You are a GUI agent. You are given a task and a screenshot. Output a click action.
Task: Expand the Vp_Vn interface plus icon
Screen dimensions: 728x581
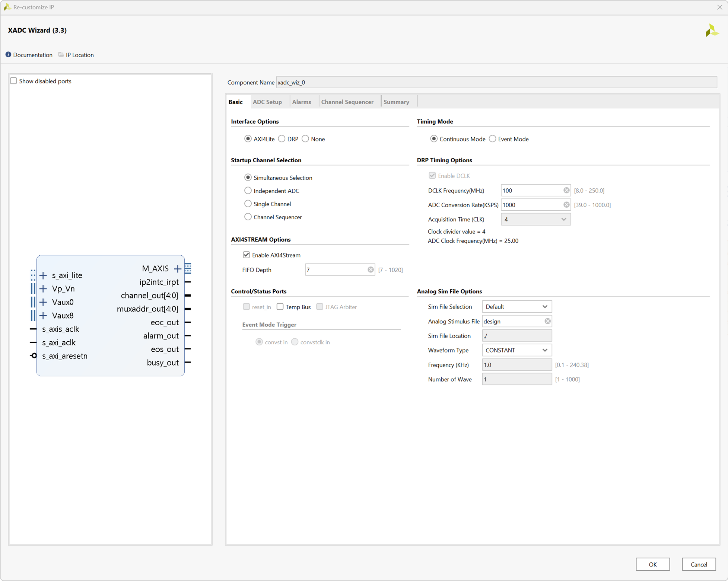pos(43,289)
